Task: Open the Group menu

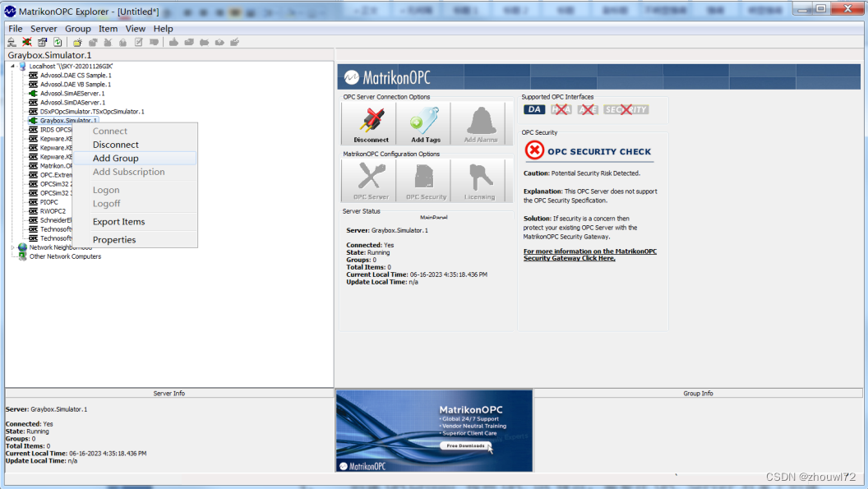Action: click(x=78, y=29)
